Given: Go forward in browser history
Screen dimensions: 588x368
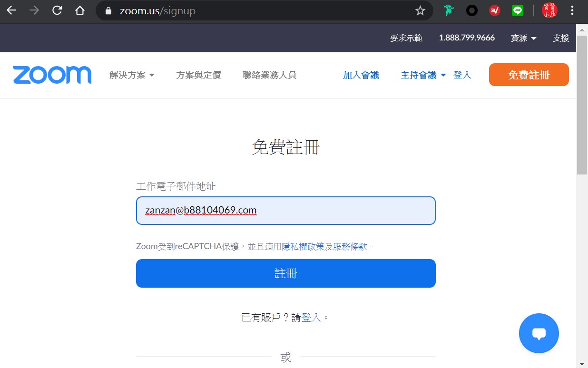Looking at the screenshot, I should [34, 10].
